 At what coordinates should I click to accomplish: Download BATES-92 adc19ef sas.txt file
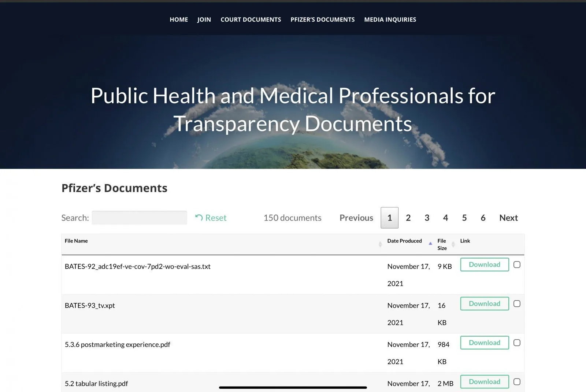pos(484,265)
